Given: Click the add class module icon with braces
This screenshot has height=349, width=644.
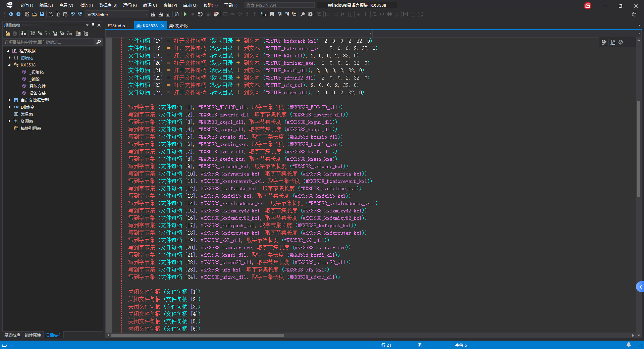Looking at the screenshot, I should pos(47,33).
